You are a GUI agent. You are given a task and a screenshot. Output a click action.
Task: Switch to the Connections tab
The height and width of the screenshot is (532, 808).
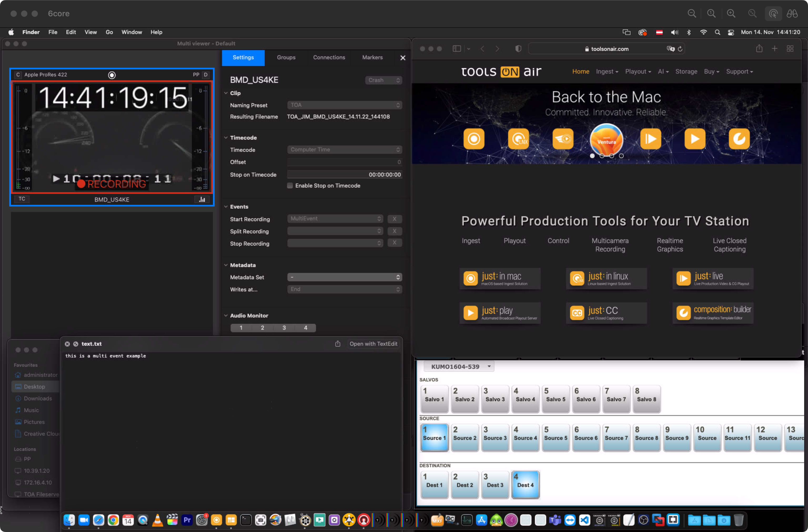pos(329,57)
